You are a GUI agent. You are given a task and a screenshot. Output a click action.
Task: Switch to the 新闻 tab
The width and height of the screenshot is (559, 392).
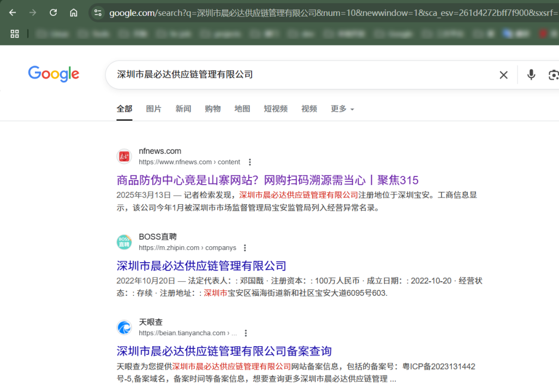[183, 109]
